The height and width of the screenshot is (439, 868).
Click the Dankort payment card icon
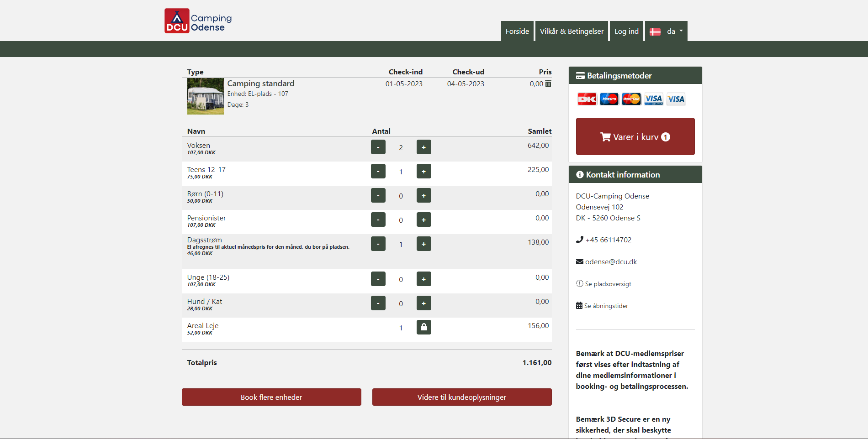click(587, 99)
